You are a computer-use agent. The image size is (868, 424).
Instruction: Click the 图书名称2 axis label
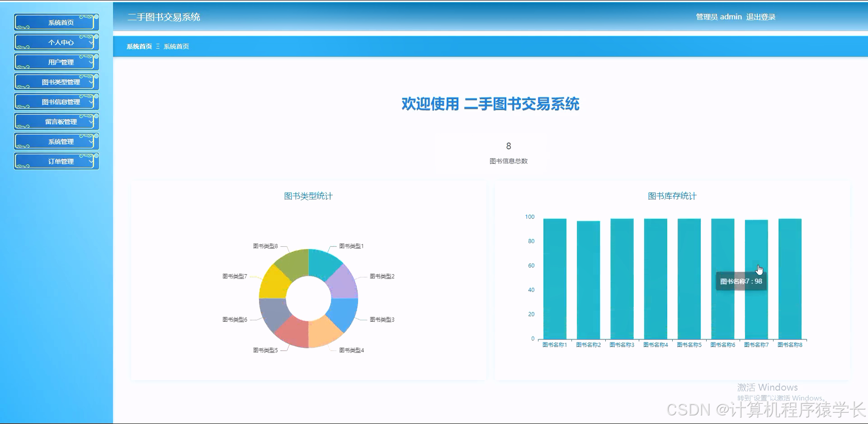pyautogui.click(x=588, y=345)
